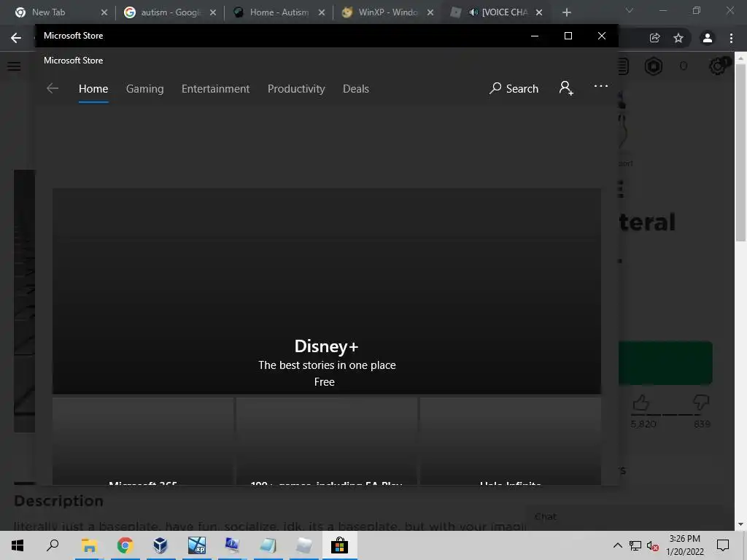Open Chrome's tab search dropdown chevron

[x=630, y=10]
